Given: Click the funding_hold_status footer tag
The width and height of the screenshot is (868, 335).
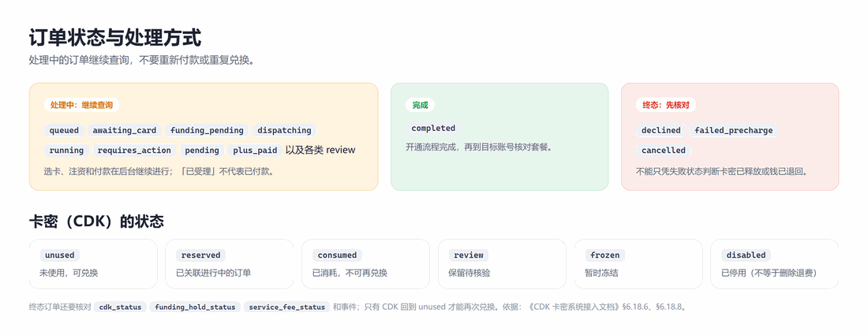Looking at the screenshot, I should coord(195,307).
